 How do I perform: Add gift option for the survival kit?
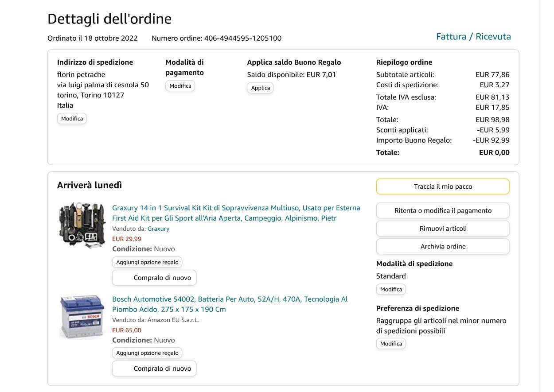coord(147,262)
